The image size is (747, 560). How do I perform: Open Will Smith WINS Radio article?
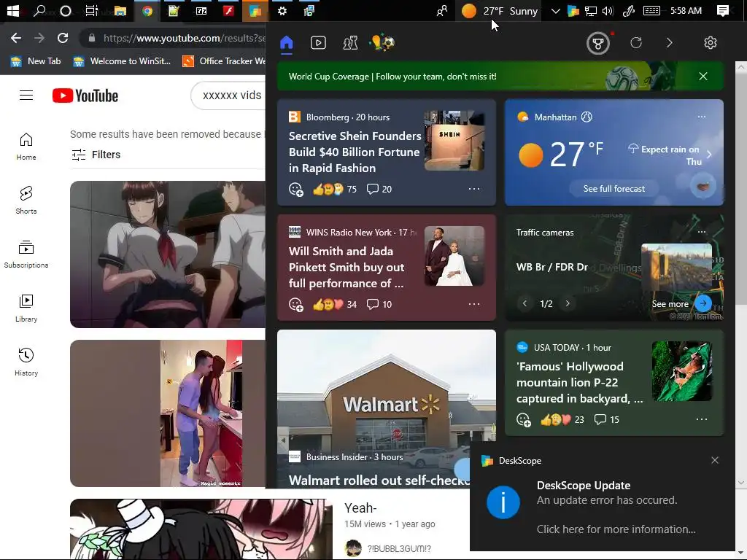(347, 267)
